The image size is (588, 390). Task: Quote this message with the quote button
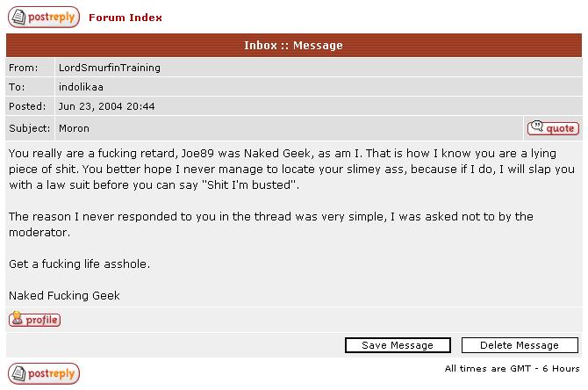553,128
